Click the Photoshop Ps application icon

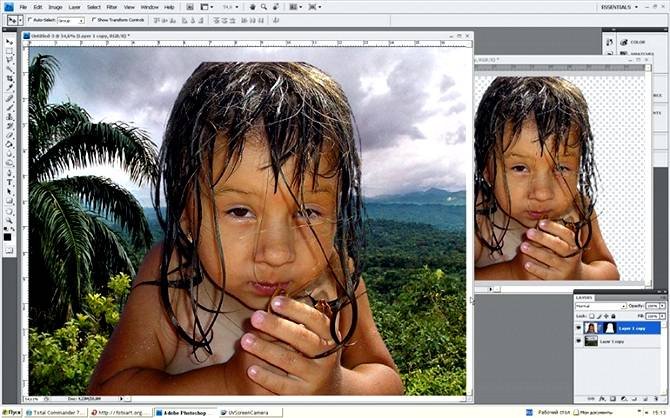point(8,7)
